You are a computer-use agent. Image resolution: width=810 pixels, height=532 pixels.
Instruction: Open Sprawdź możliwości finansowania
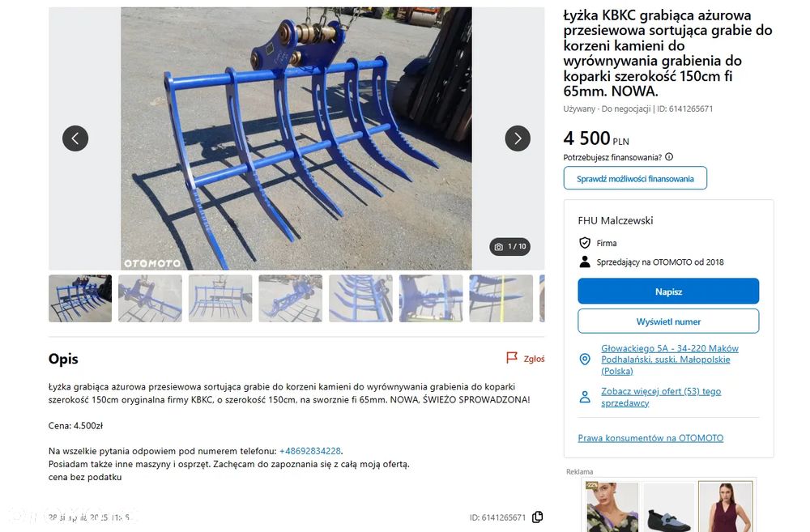tap(635, 179)
